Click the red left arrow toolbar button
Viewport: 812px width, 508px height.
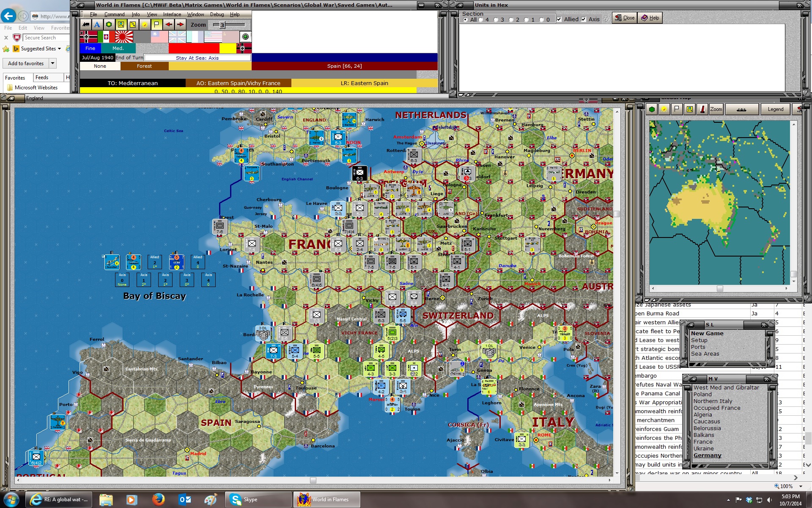coord(168,25)
